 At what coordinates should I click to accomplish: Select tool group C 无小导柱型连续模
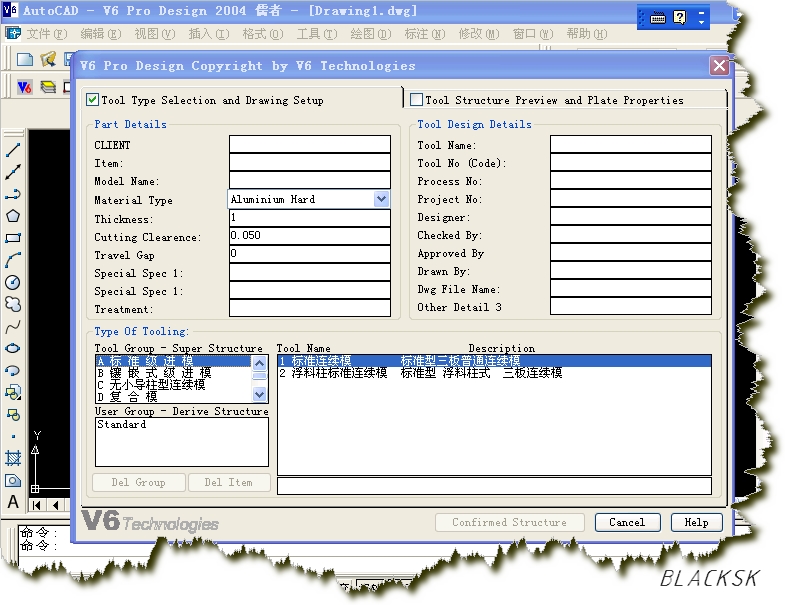pyautogui.click(x=173, y=385)
